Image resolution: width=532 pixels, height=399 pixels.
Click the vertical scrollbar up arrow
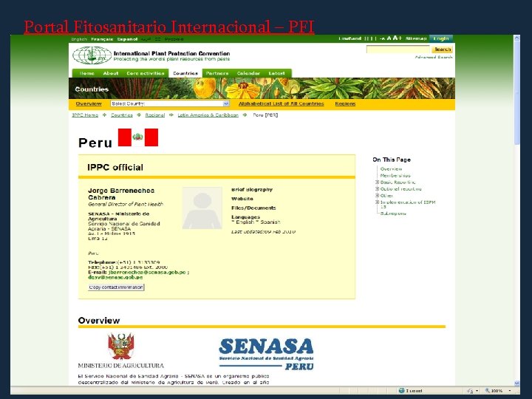pyautogui.click(x=516, y=38)
